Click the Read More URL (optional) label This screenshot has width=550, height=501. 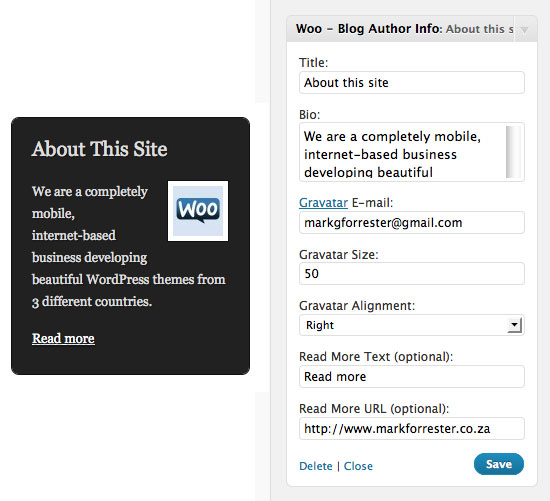pyautogui.click(x=374, y=409)
